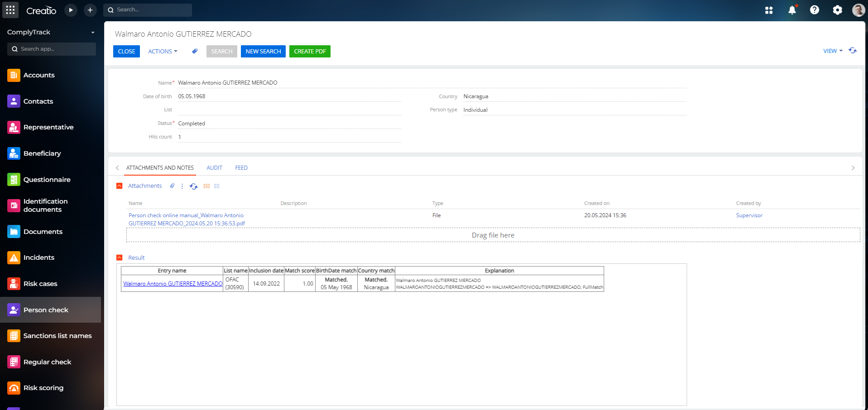This screenshot has width=868, height=410.
Task: Switch to the AUDIT tab
Action: (x=214, y=167)
